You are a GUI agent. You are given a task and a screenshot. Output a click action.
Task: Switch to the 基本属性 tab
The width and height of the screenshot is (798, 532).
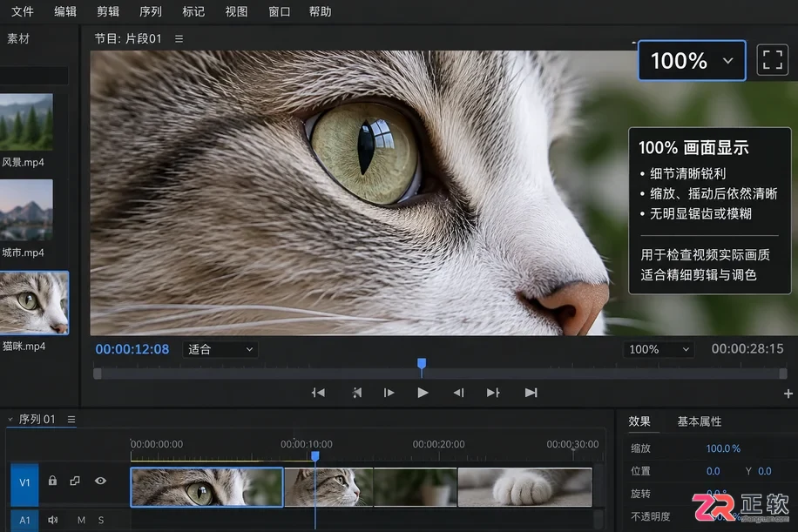coord(699,421)
